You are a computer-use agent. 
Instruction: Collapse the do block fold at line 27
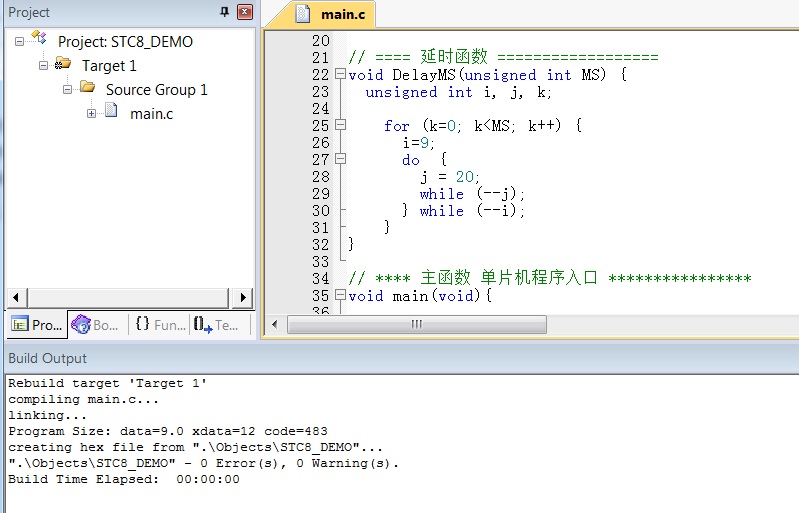(340, 159)
